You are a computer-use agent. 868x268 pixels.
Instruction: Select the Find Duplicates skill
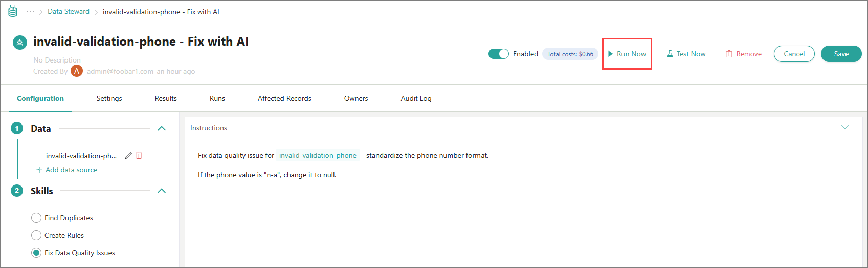[36, 218]
